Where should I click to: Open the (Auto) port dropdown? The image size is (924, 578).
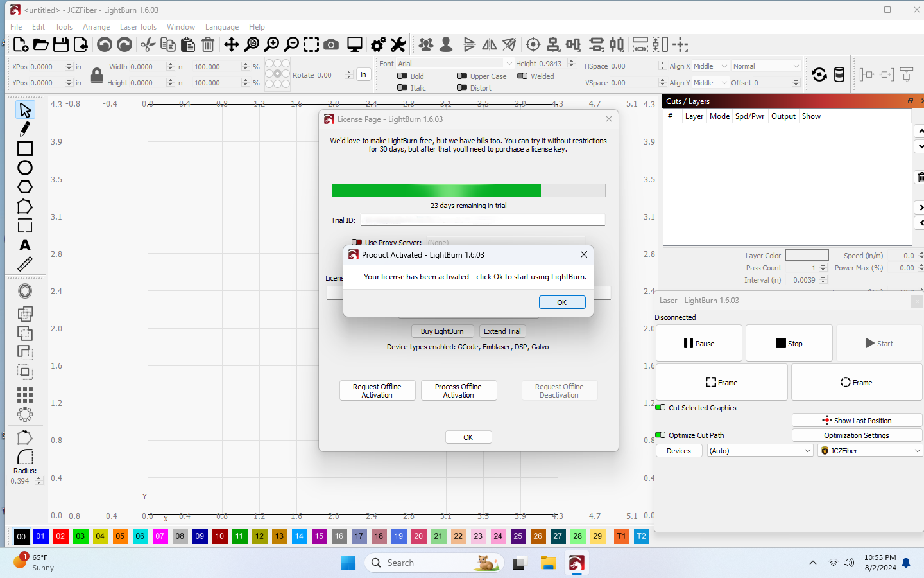pyautogui.click(x=760, y=451)
